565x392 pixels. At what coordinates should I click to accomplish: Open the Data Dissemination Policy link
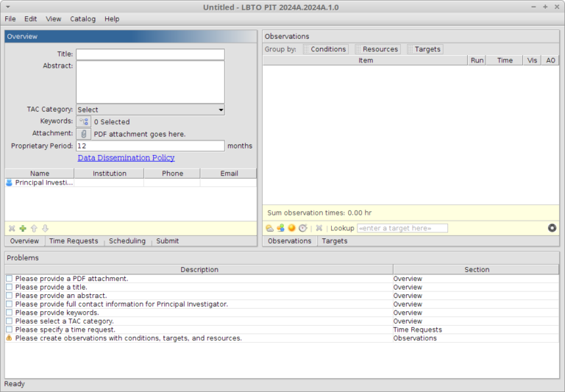click(x=126, y=158)
